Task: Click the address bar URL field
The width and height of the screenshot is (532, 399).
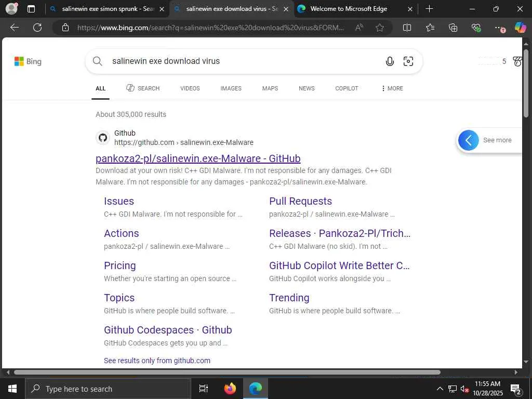Action: pyautogui.click(x=210, y=28)
